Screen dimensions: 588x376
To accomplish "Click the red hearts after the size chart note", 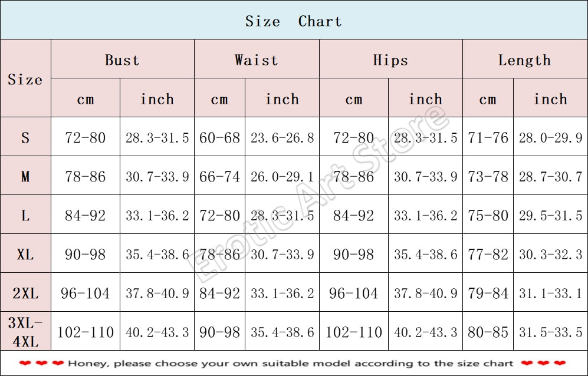I will coord(543,363).
